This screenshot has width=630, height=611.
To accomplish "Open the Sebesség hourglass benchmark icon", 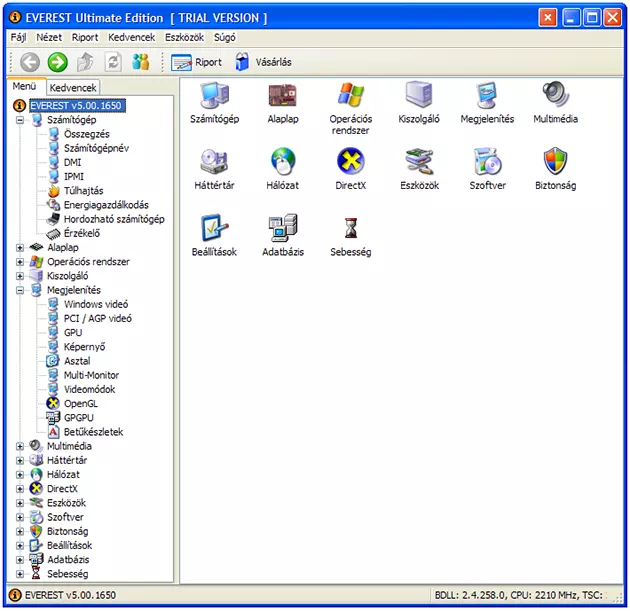I will (x=351, y=228).
